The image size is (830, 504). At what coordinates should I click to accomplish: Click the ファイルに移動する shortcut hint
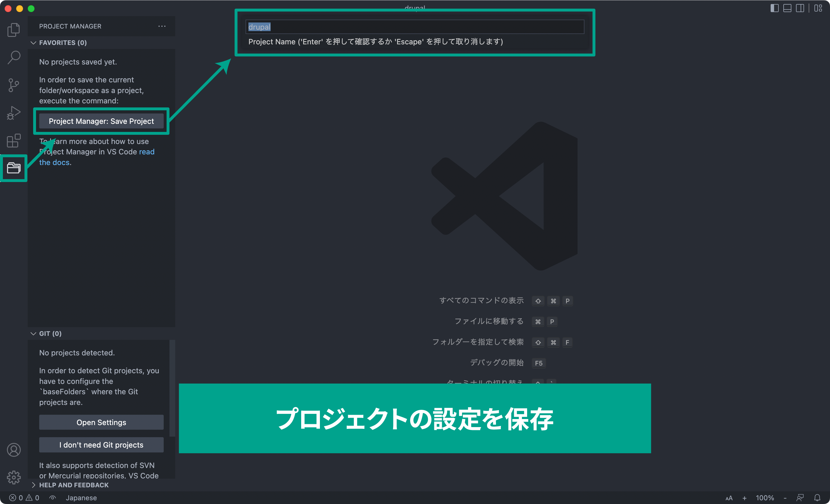(x=489, y=321)
